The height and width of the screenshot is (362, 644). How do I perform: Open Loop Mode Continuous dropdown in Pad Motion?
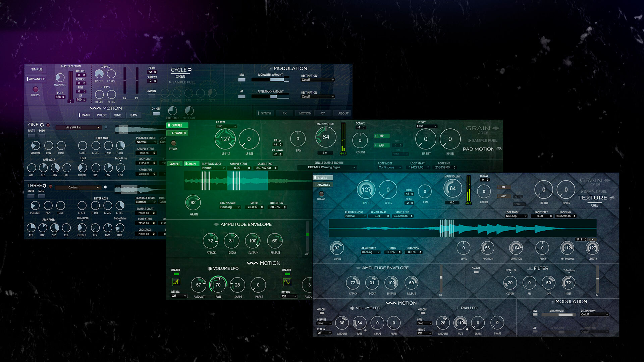tap(390, 167)
